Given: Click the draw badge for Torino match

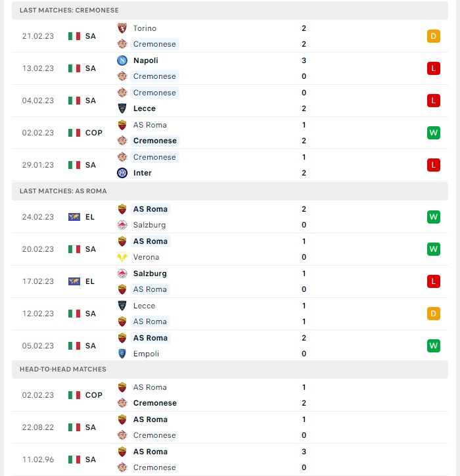Looking at the screenshot, I should (433, 36).
